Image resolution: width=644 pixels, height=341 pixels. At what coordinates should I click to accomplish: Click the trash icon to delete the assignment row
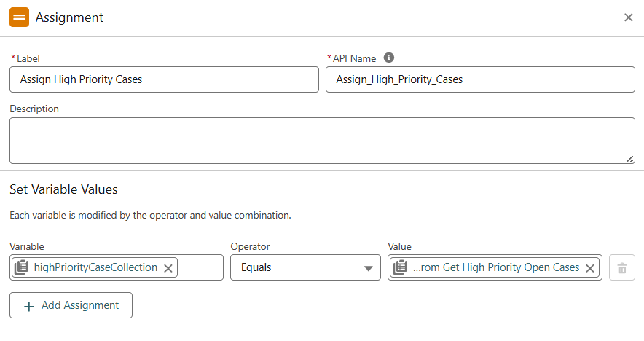click(x=621, y=267)
